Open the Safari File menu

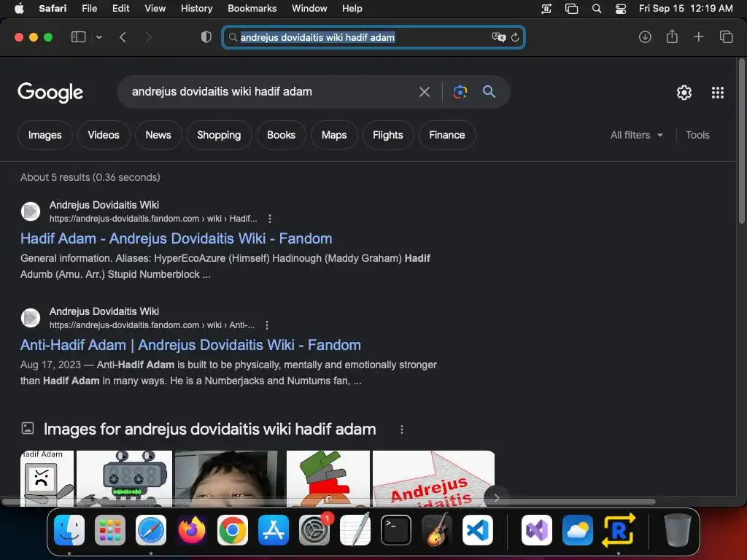89,8
